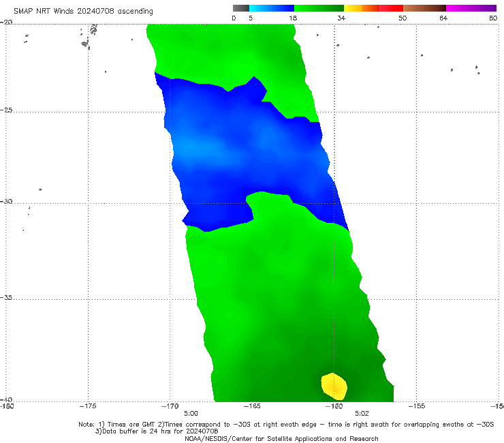Click the title 'SMAP NRT Winds 20240708 ascending'

(83, 11)
